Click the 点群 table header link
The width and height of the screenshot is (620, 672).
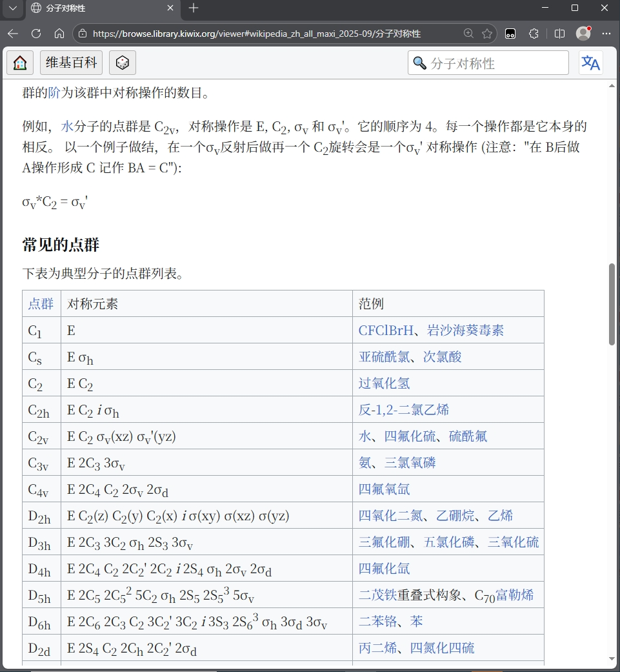pos(41,303)
